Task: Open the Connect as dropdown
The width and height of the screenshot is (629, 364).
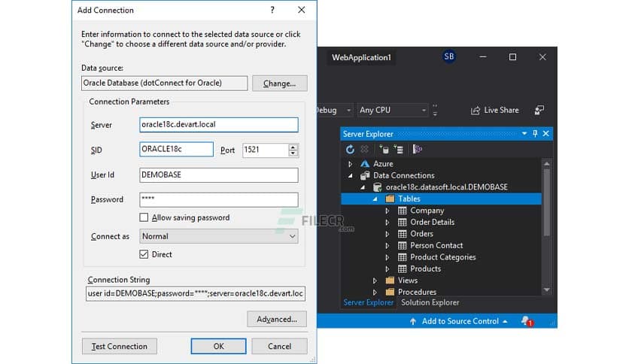Action: click(x=219, y=236)
